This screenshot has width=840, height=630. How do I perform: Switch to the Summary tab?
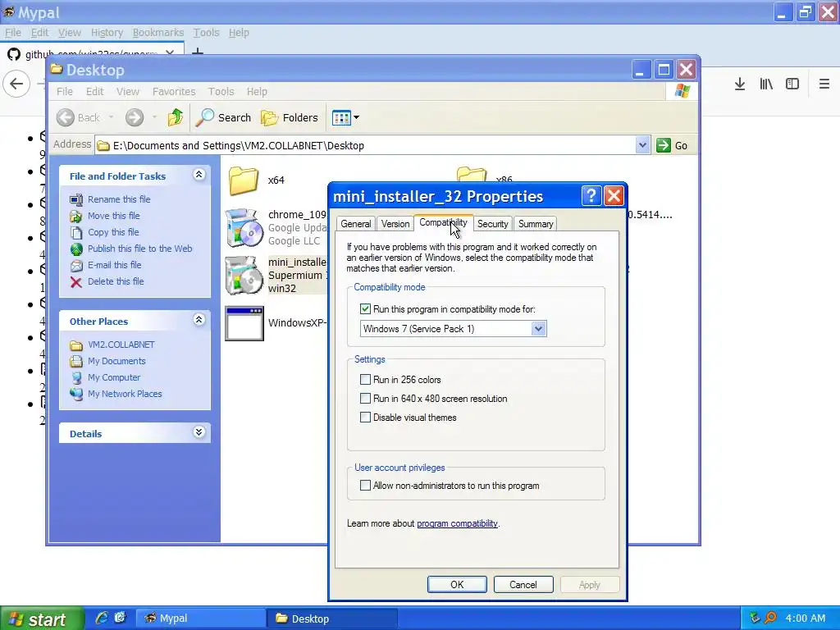coord(535,224)
